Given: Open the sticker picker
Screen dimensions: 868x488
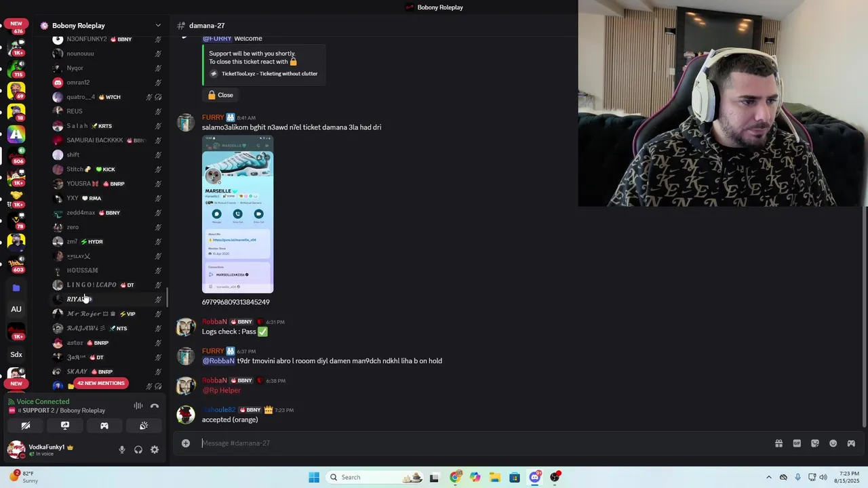Looking at the screenshot, I should 815,443.
